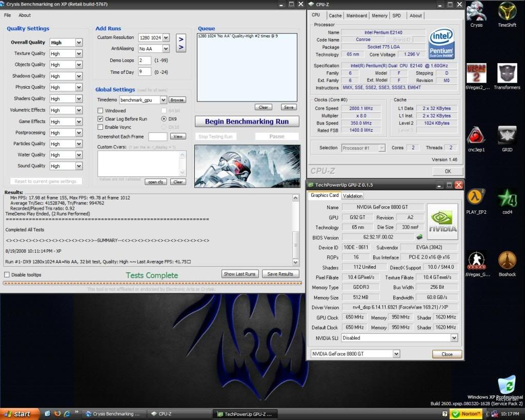Image resolution: width=525 pixels, height=420 pixels.
Task: Expand the NVIDIA SLI dropdown in GPU-Z
Action: (454, 338)
